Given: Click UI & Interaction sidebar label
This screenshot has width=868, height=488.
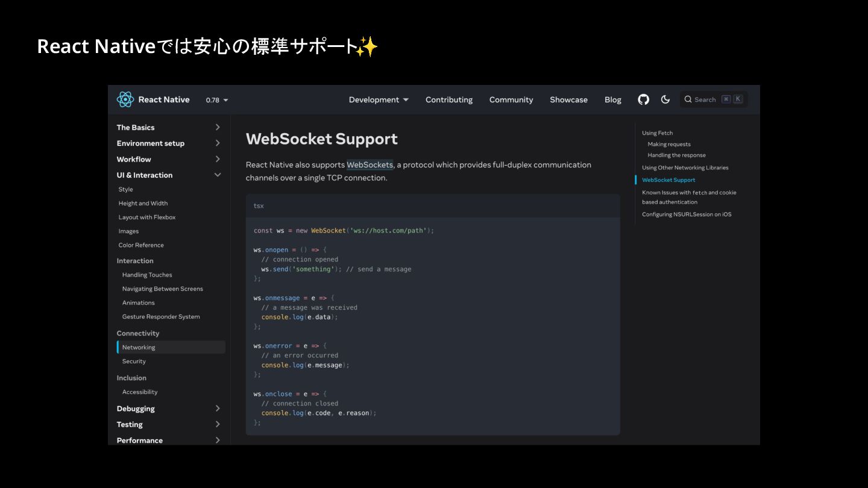Looking at the screenshot, I should [145, 175].
